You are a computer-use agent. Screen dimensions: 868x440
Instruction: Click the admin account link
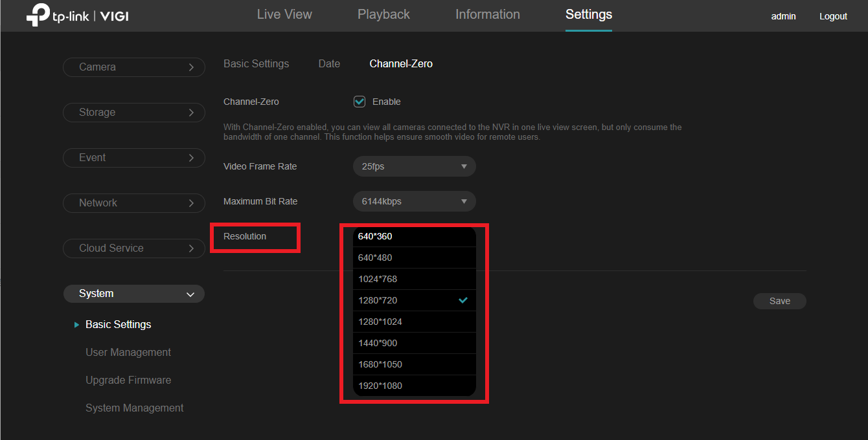click(x=783, y=16)
